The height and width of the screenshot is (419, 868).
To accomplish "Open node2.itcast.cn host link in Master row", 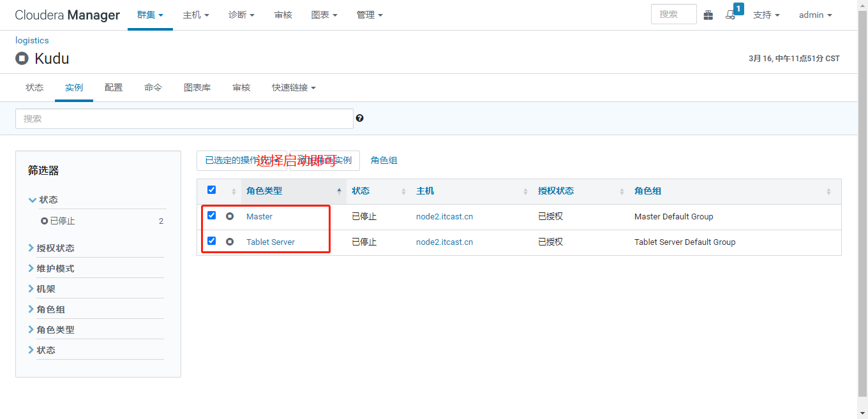I will [x=444, y=216].
